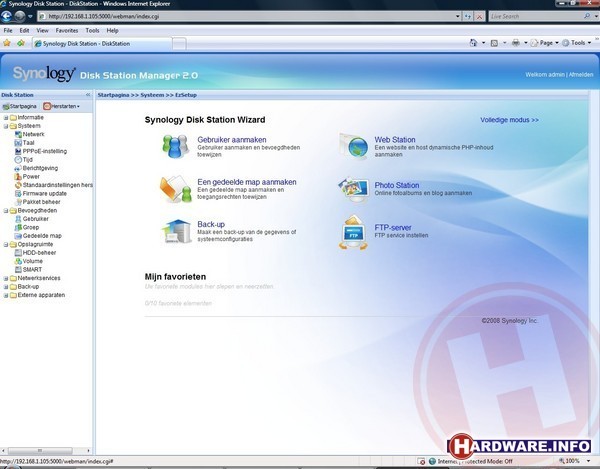Image resolution: width=600 pixels, height=469 pixels.
Task: Click the Startpagina home toolbar button
Action: pyautogui.click(x=20, y=106)
